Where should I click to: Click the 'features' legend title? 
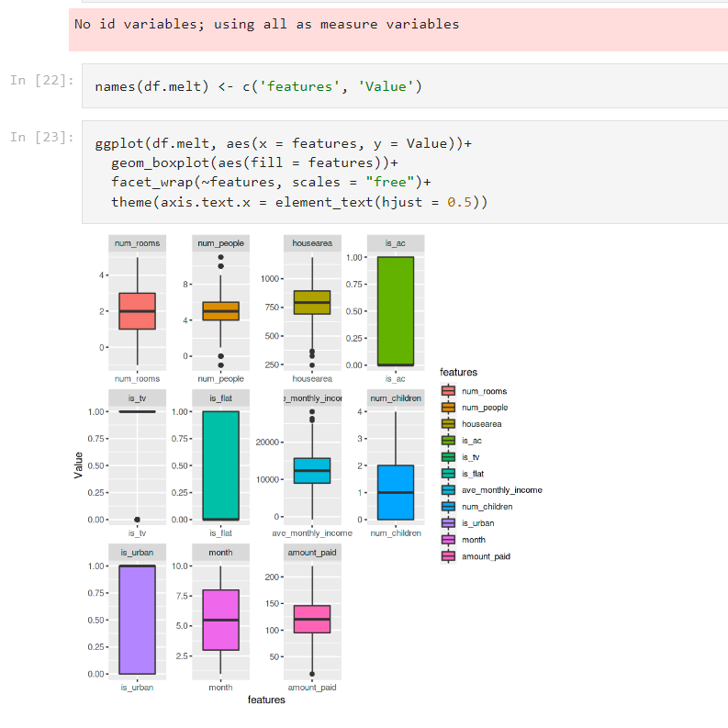[x=458, y=372]
